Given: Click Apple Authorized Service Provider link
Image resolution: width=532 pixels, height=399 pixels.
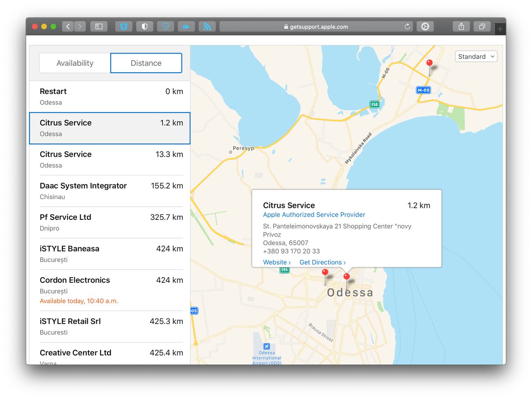Looking at the screenshot, I should [314, 214].
